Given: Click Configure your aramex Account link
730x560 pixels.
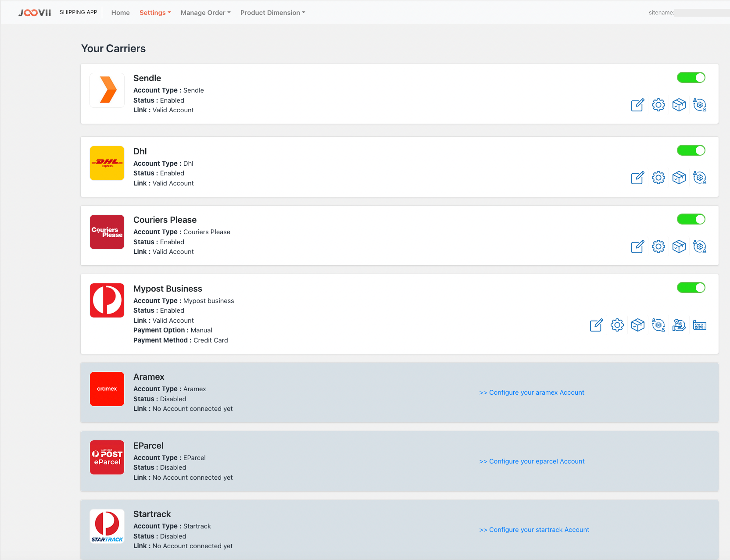Looking at the screenshot, I should 532,392.
